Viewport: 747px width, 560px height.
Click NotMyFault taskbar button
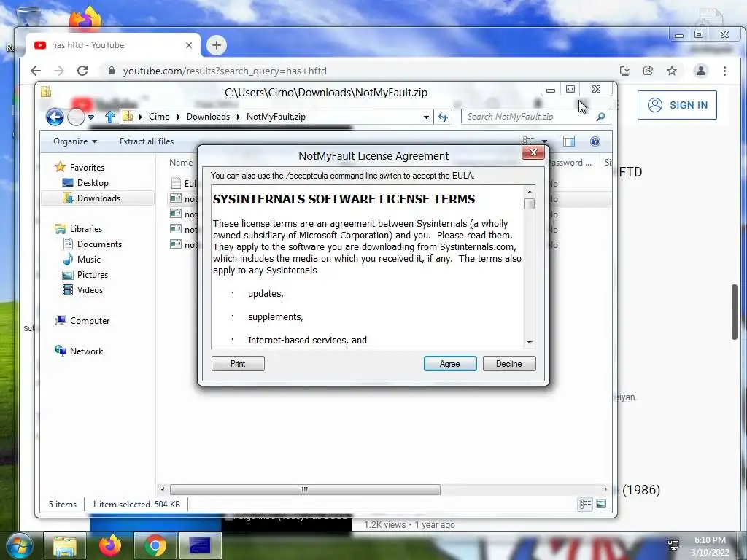pyautogui.click(x=200, y=545)
